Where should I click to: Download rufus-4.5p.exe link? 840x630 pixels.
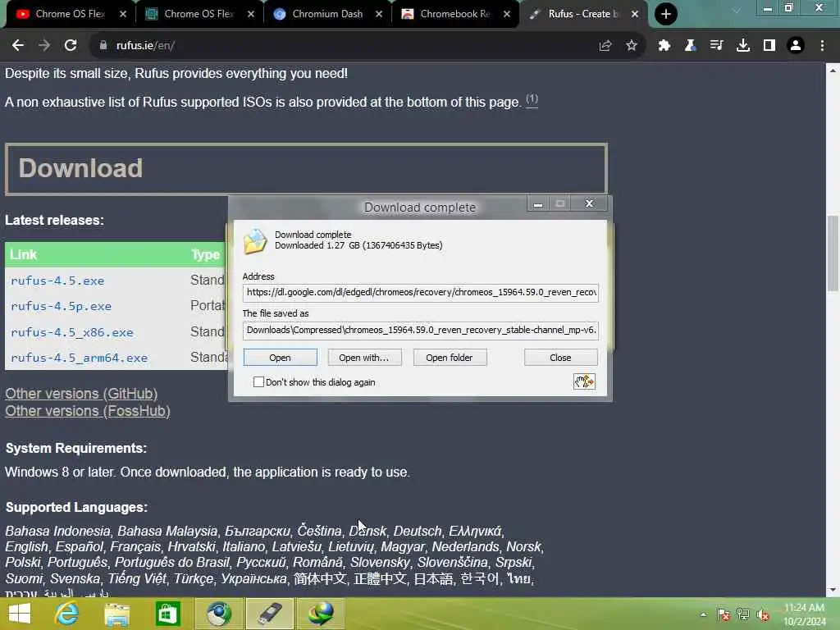61,307
